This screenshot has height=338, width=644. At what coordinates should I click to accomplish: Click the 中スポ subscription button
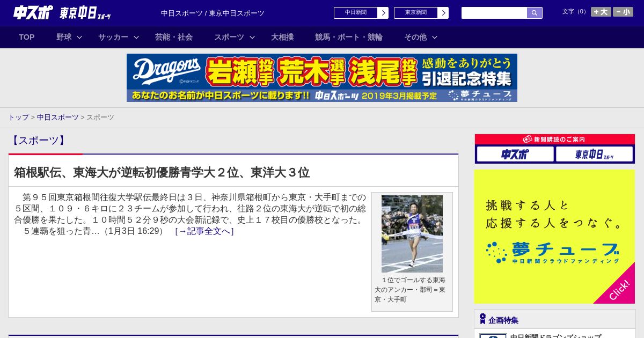(515, 155)
